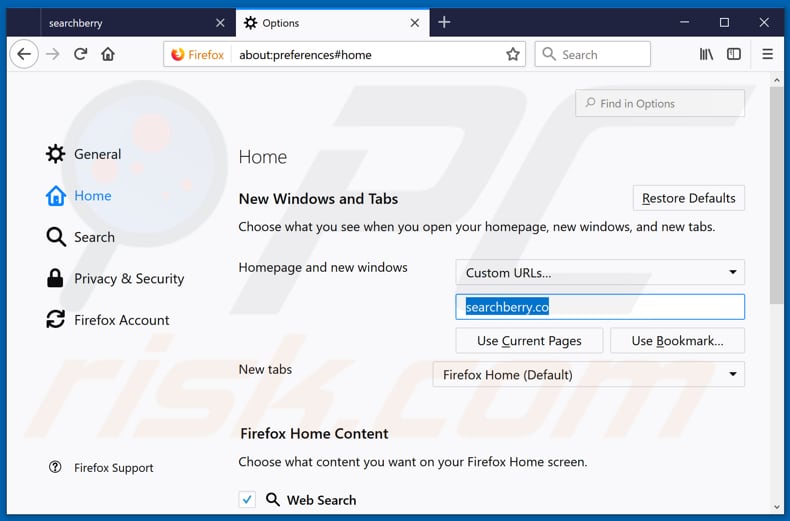This screenshot has width=790, height=521.
Task: Expand the Custom URLs dropdown
Action: (600, 273)
